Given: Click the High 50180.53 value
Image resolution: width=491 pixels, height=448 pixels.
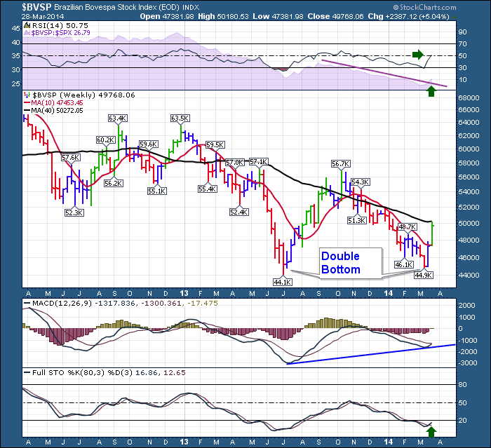Looking at the screenshot, I should tap(223, 17).
